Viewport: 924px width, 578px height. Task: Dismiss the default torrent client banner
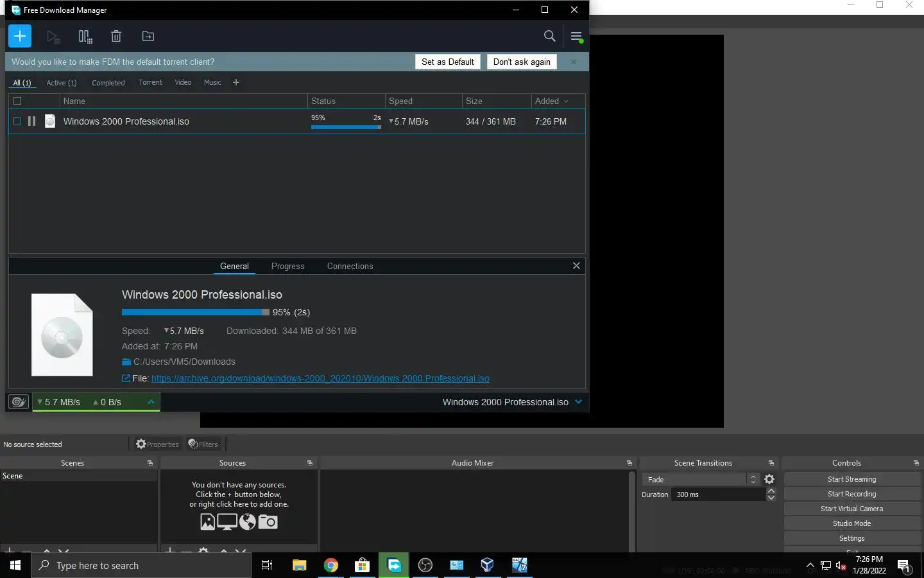click(x=574, y=62)
